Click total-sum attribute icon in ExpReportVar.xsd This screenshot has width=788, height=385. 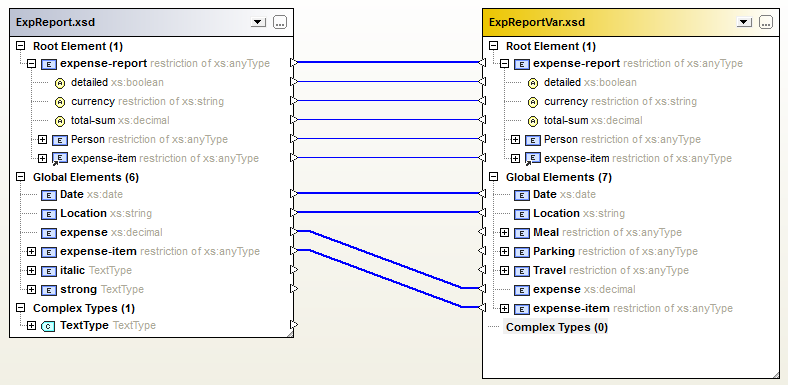pos(533,121)
